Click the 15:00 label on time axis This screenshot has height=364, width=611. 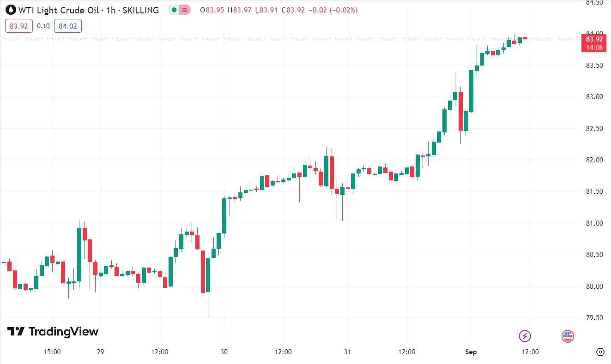pos(52,352)
